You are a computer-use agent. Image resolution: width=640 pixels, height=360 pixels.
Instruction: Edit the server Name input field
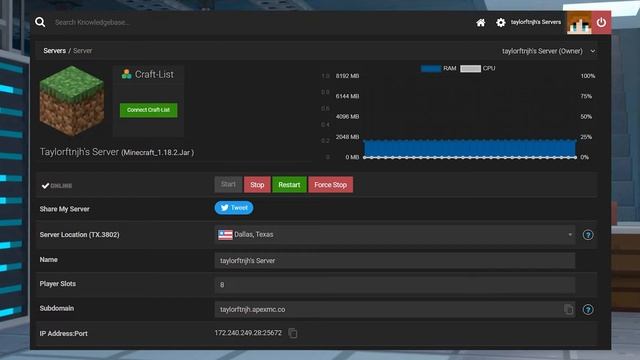(395, 260)
